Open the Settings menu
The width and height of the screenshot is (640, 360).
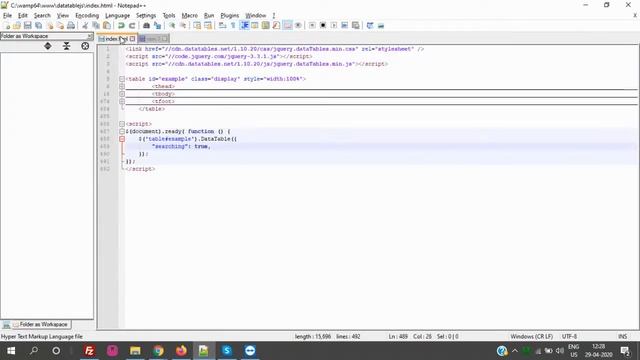click(x=146, y=16)
